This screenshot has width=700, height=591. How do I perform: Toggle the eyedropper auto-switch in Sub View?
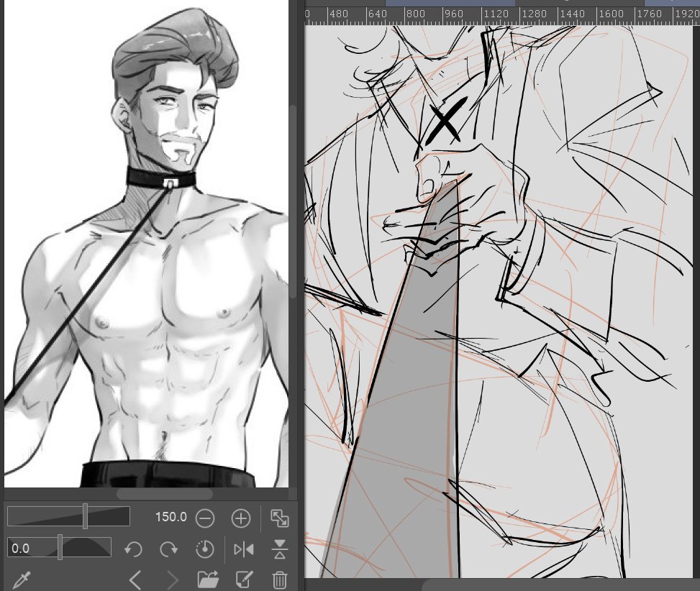coord(21,579)
